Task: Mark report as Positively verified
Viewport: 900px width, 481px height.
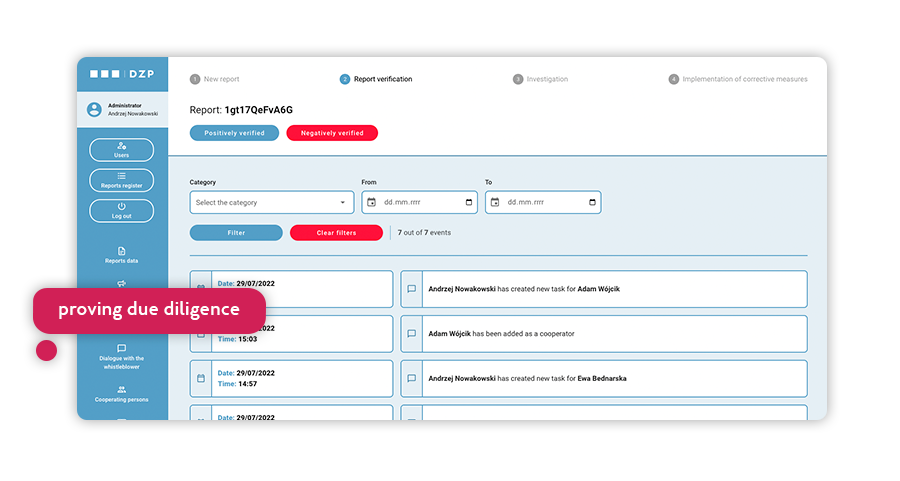Action: (x=234, y=133)
